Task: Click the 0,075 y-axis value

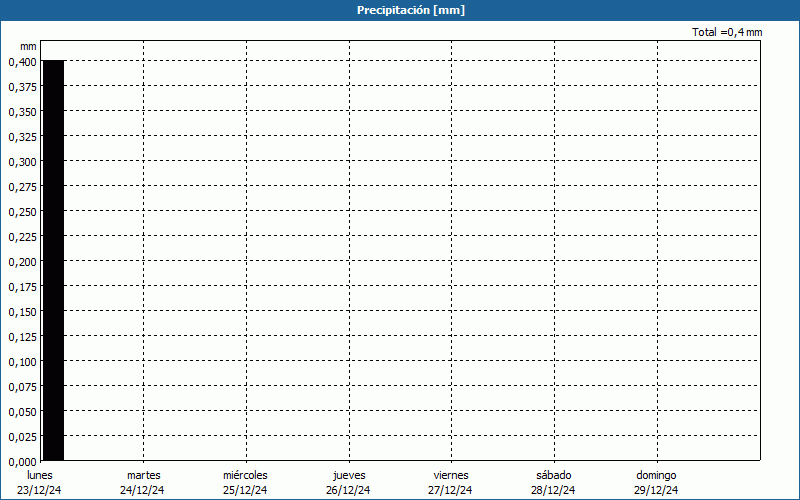Action: (x=22, y=387)
